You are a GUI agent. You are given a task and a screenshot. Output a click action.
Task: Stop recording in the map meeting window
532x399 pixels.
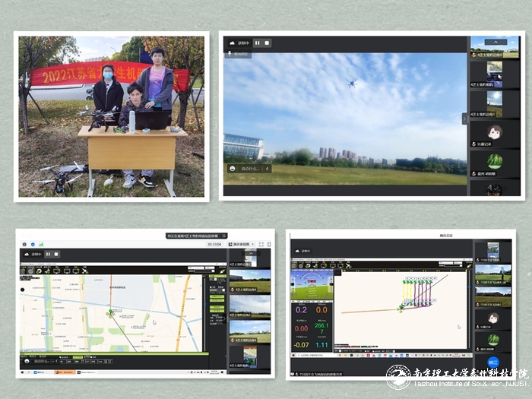click(x=56, y=255)
